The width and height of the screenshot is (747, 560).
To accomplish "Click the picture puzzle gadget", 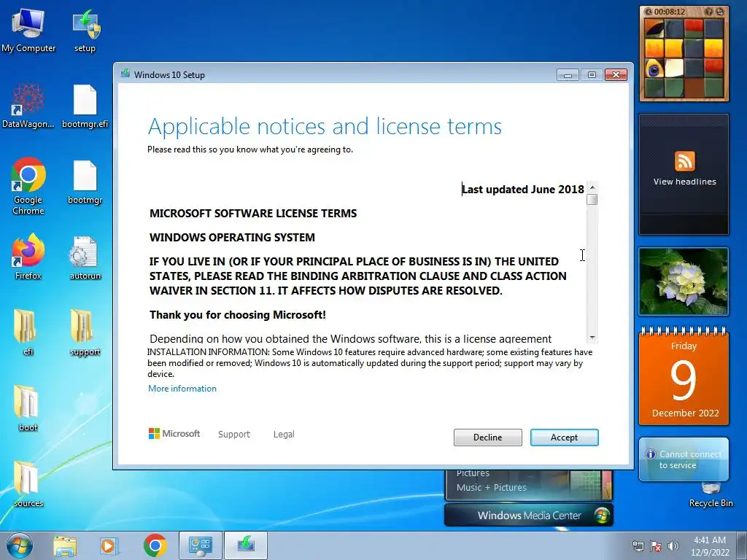I will tap(684, 54).
